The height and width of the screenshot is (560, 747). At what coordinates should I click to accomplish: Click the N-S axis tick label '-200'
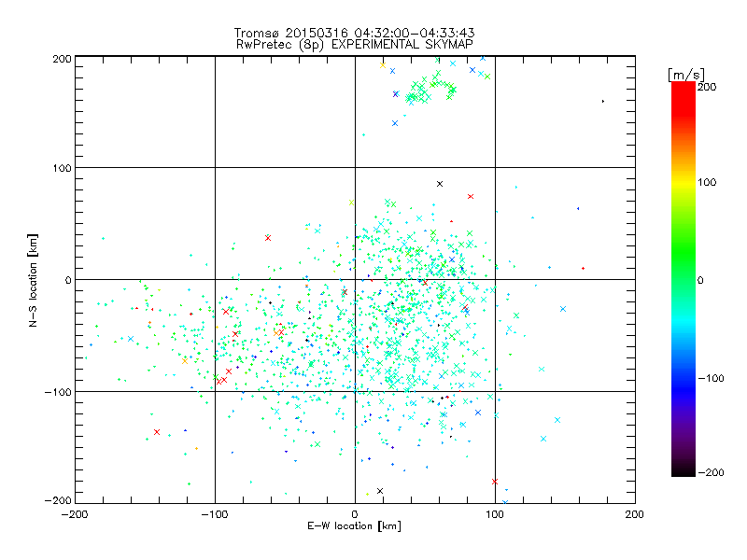click(58, 500)
